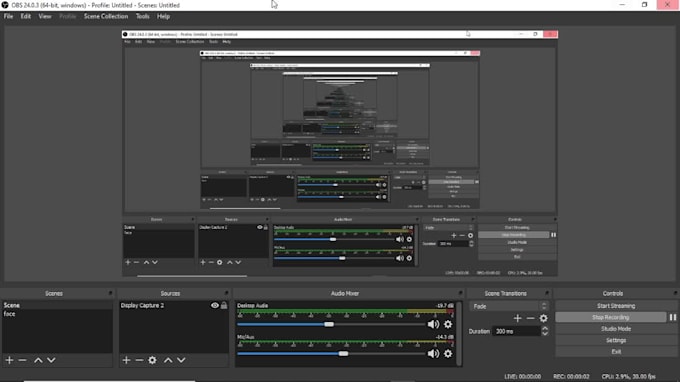Click the OBS logo in title bar
Viewport: 680px width, 382px height.
click(5, 5)
